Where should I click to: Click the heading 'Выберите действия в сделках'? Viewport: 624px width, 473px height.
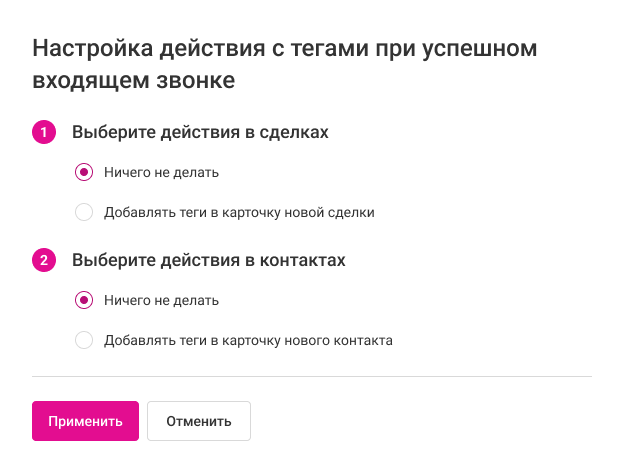pyautogui.click(x=200, y=132)
